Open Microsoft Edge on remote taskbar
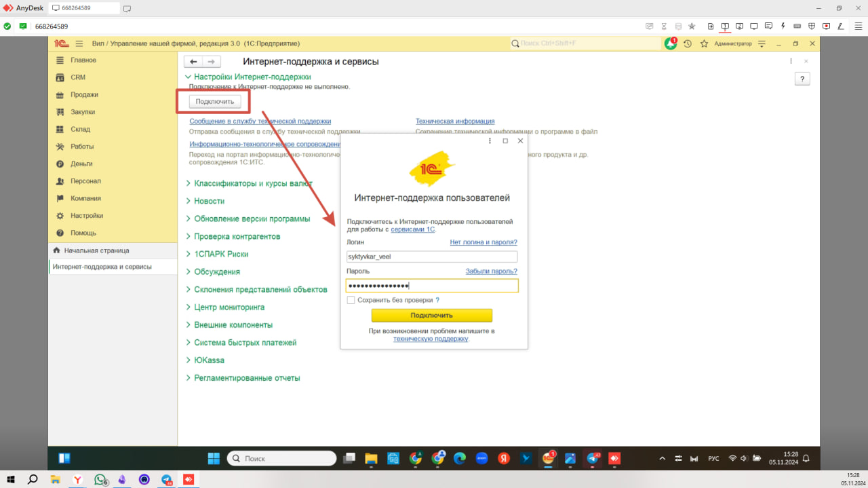868x488 pixels. pyautogui.click(x=460, y=458)
